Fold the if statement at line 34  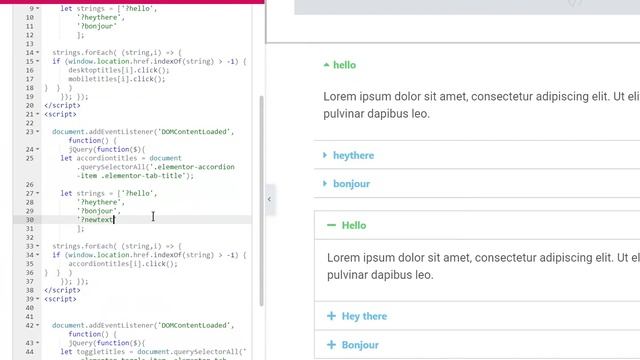[38, 255]
